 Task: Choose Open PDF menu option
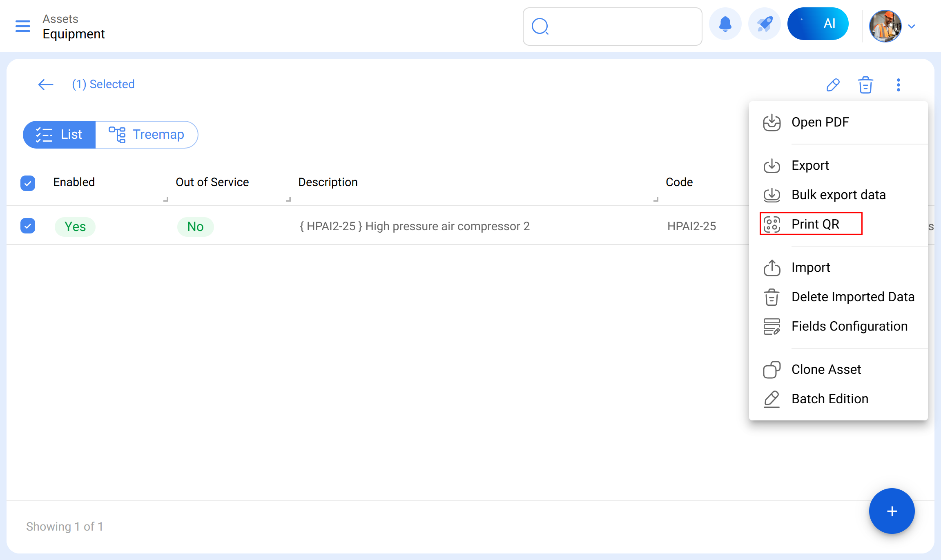[820, 122]
